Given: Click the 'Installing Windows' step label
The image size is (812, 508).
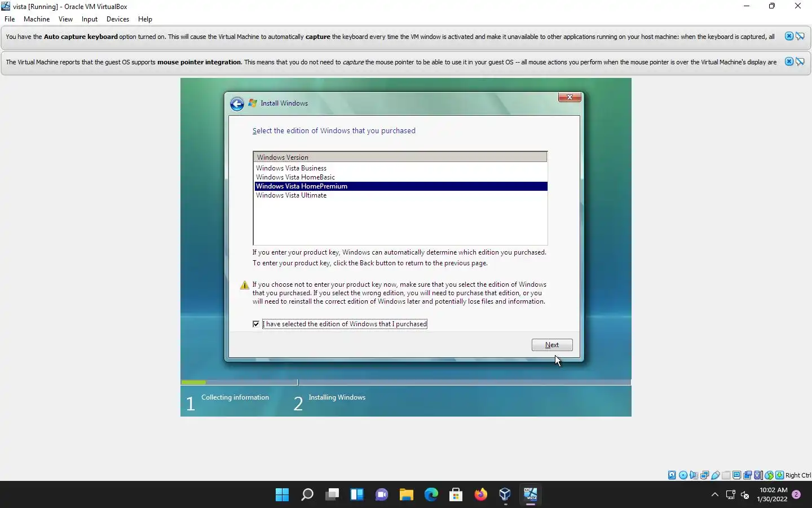Looking at the screenshot, I should 337,397.
